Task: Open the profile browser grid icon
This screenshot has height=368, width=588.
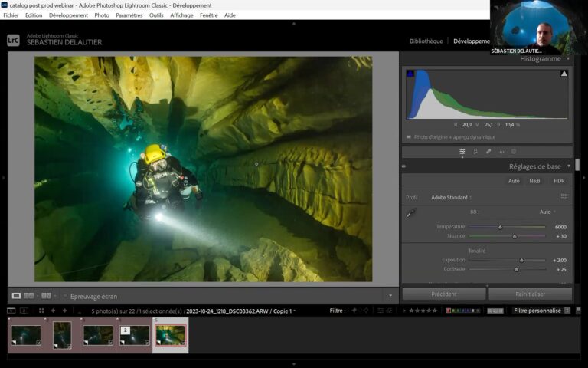Action: coord(564,197)
